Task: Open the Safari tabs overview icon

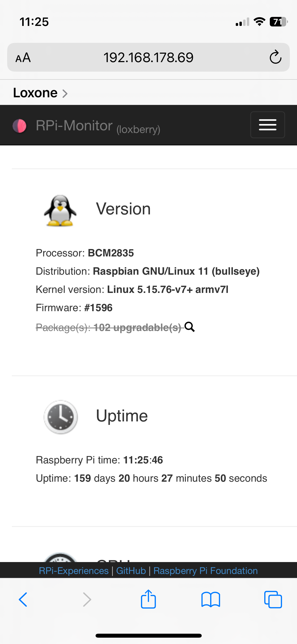Action: click(273, 599)
